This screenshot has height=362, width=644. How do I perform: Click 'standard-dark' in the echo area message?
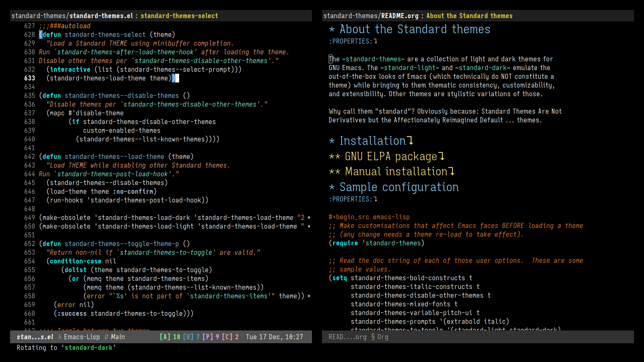tap(89, 348)
